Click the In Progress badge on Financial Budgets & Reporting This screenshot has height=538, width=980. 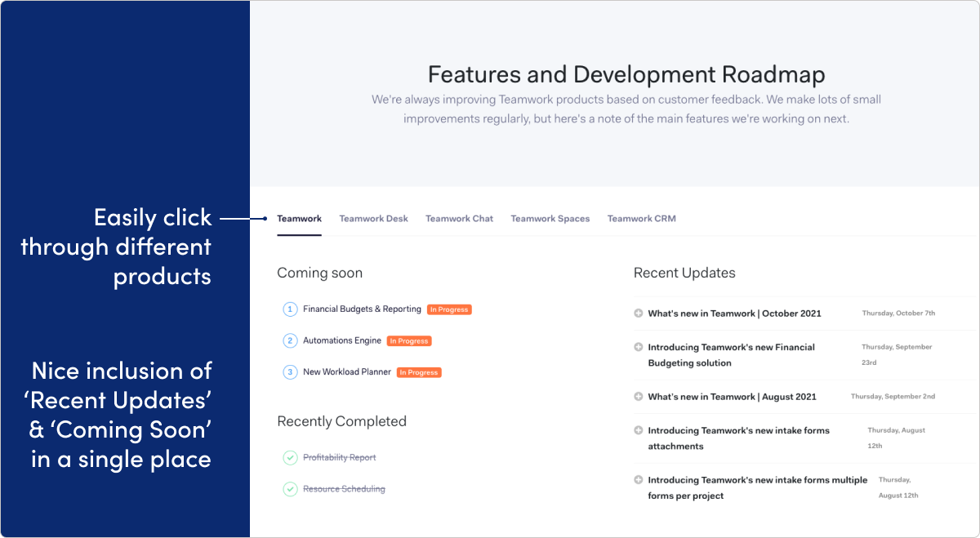coord(448,309)
